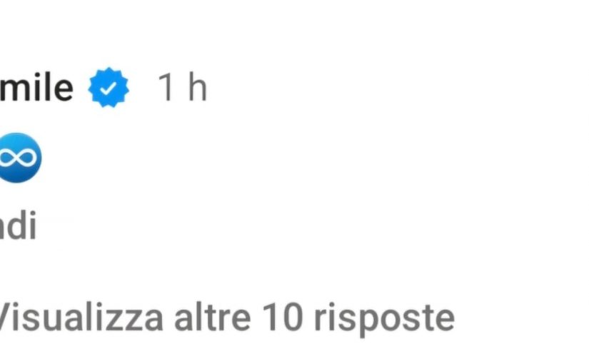The image size is (589, 364).
Task: Select the bold commenter name text
Action: click(36, 88)
